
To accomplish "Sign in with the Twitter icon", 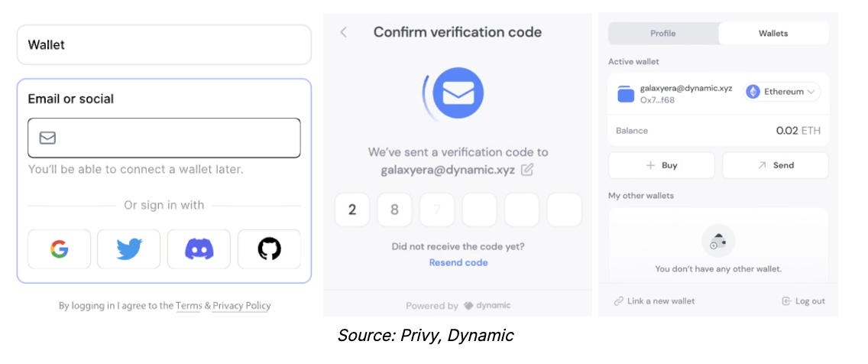I will click(x=129, y=249).
